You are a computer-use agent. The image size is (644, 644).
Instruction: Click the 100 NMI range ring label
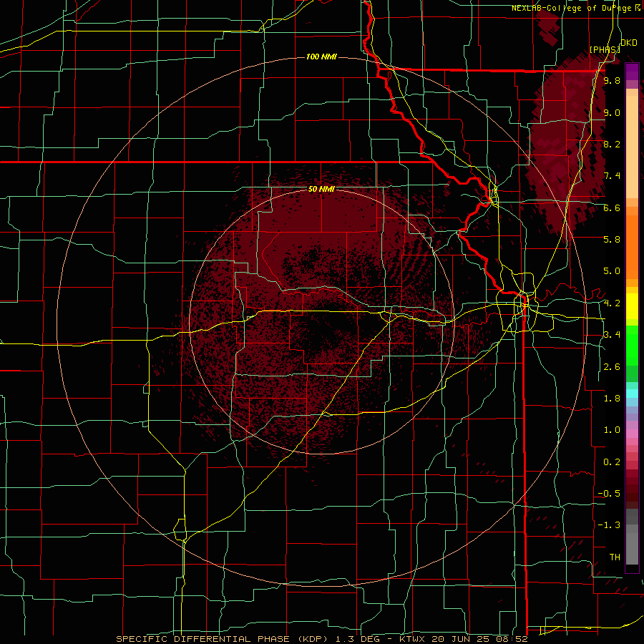click(321, 57)
